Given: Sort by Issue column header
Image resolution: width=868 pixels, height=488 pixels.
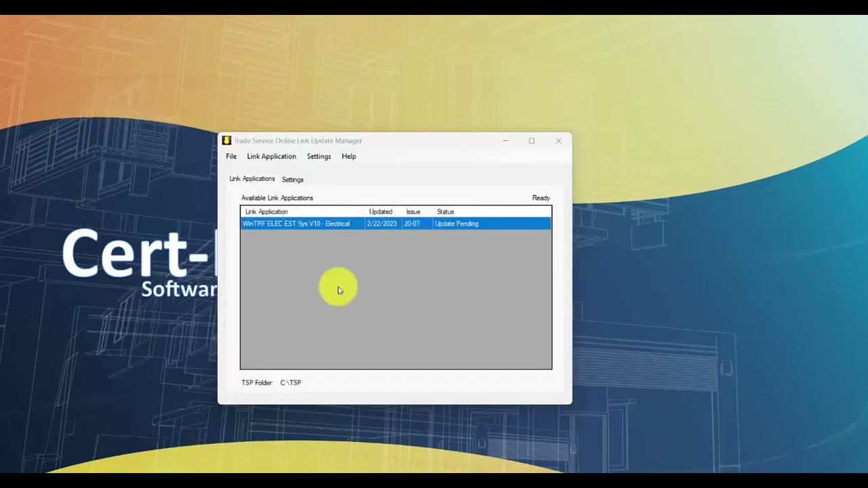Looking at the screenshot, I should (x=417, y=211).
